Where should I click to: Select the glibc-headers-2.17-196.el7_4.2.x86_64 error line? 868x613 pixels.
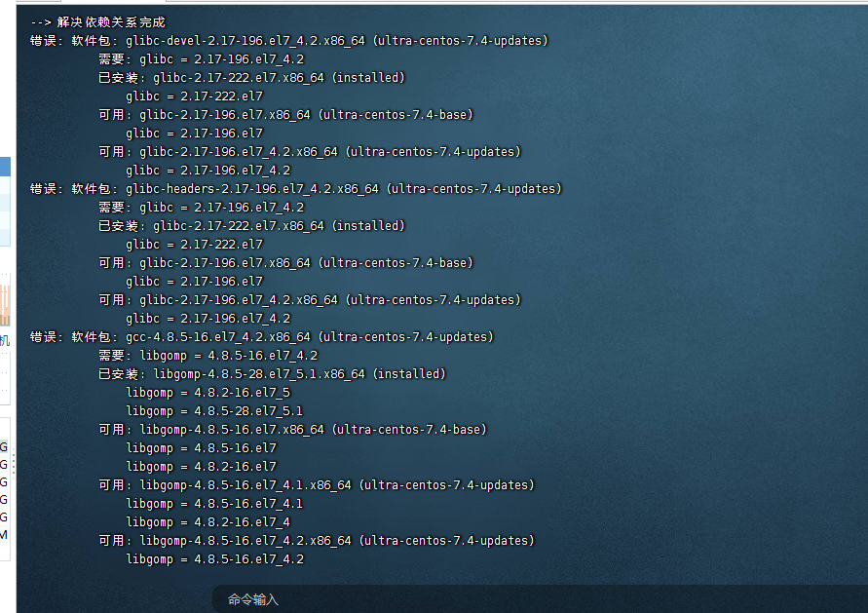pyautogui.click(x=295, y=189)
